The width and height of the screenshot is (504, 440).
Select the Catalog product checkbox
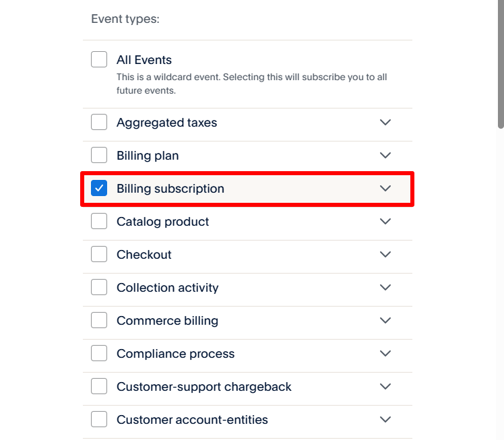[x=99, y=221]
